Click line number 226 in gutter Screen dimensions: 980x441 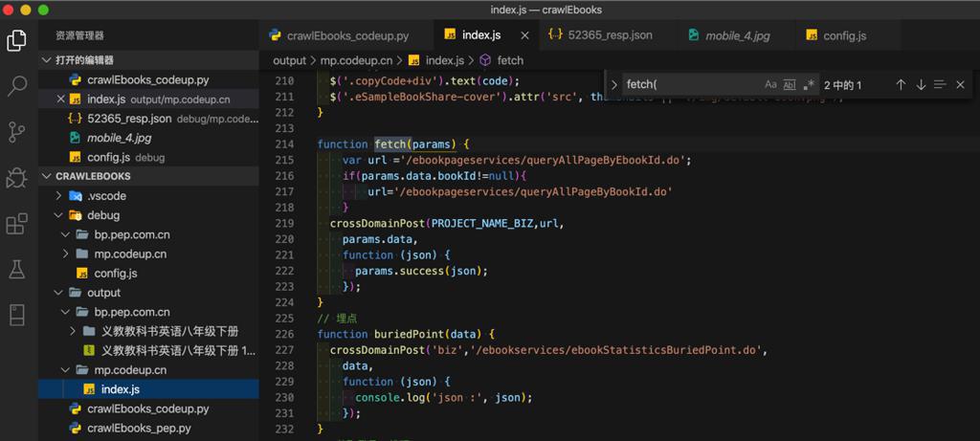coord(284,334)
